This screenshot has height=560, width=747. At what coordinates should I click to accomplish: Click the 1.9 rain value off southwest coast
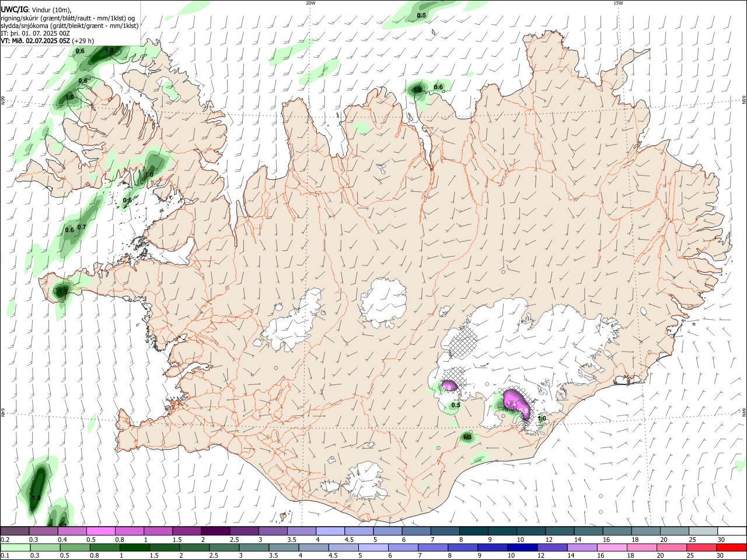tap(36, 498)
